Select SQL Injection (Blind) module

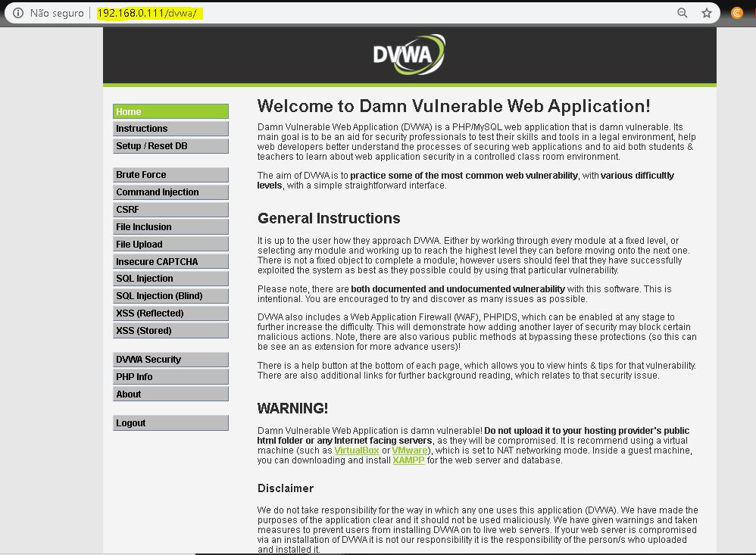[x=170, y=296]
